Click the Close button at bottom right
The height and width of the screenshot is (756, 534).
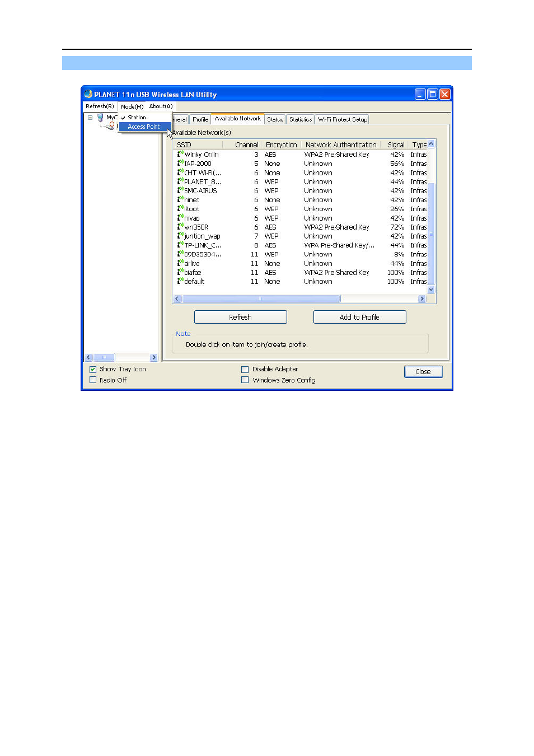(423, 371)
